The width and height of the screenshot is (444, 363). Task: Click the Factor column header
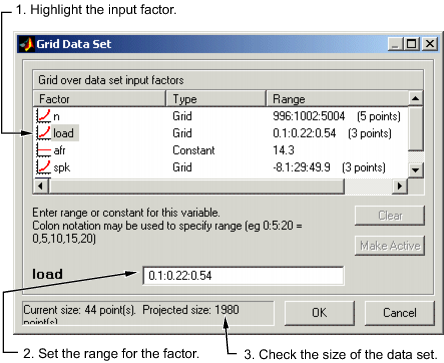[x=99, y=99]
